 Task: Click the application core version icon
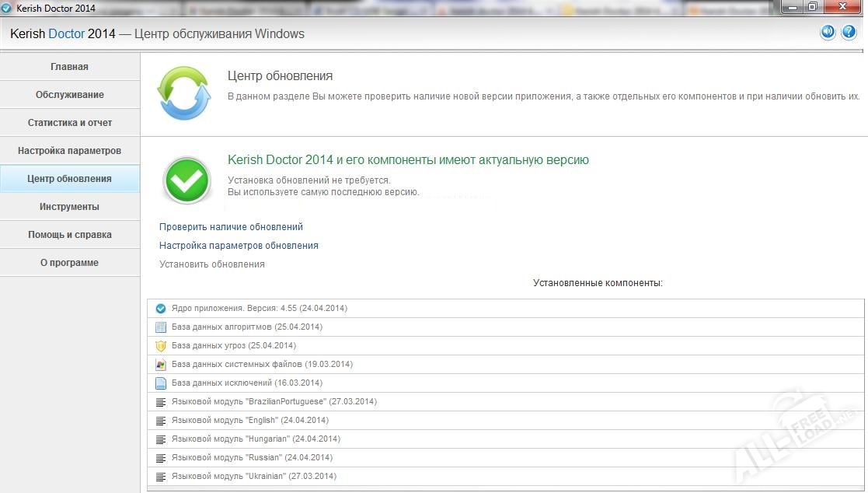pyautogui.click(x=161, y=308)
